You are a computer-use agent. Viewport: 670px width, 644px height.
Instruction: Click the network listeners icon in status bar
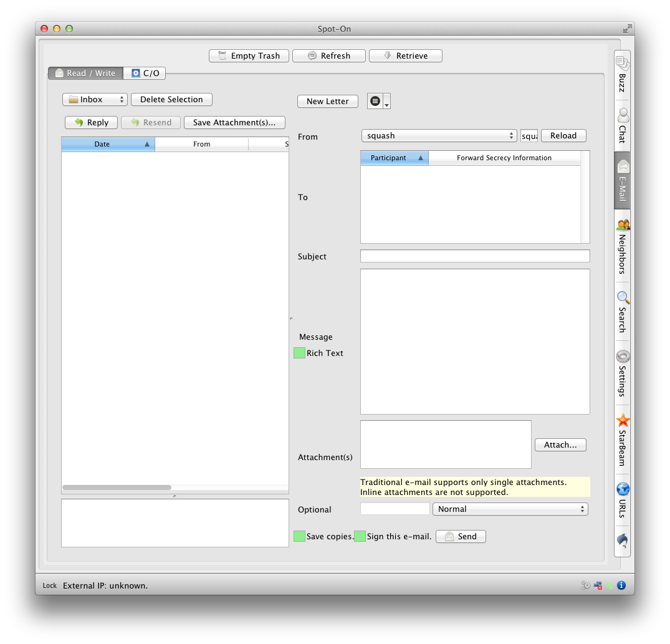click(598, 585)
